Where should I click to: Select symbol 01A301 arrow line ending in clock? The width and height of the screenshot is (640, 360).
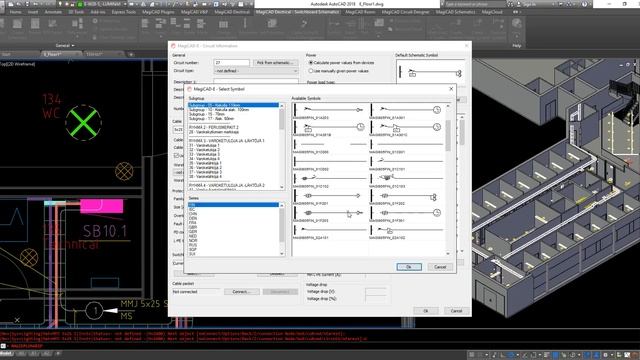[x=407, y=111]
